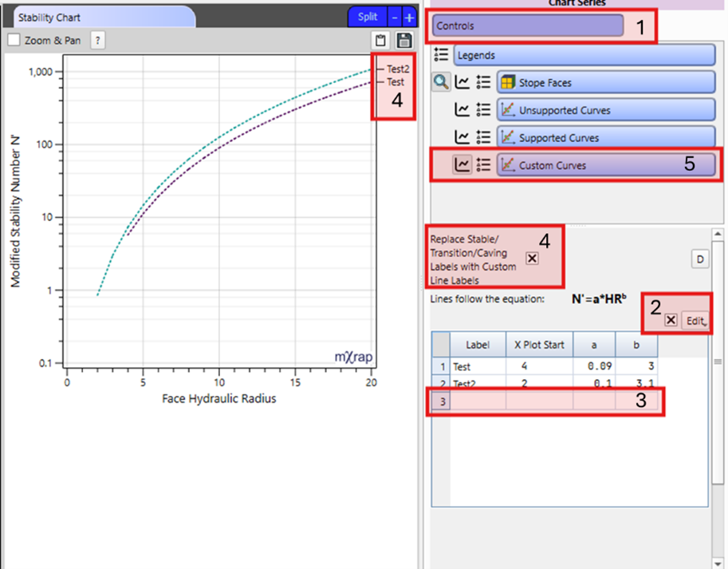Expand the Stope Faces series panel
728x569 pixels.
(x=605, y=82)
